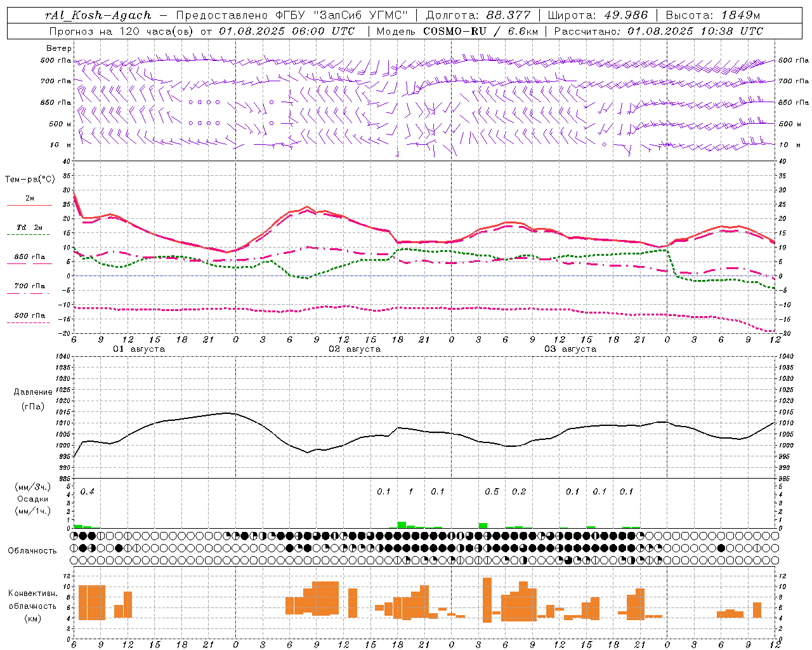The height and width of the screenshot is (650, 812).
Task: Click the 03 августа date label
Action: (570, 349)
